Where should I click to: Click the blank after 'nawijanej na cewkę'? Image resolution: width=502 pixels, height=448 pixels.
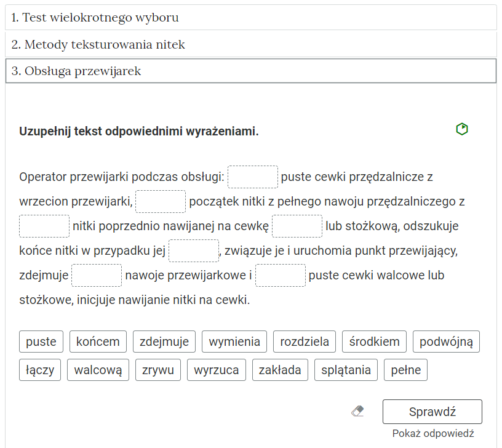tap(297, 226)
